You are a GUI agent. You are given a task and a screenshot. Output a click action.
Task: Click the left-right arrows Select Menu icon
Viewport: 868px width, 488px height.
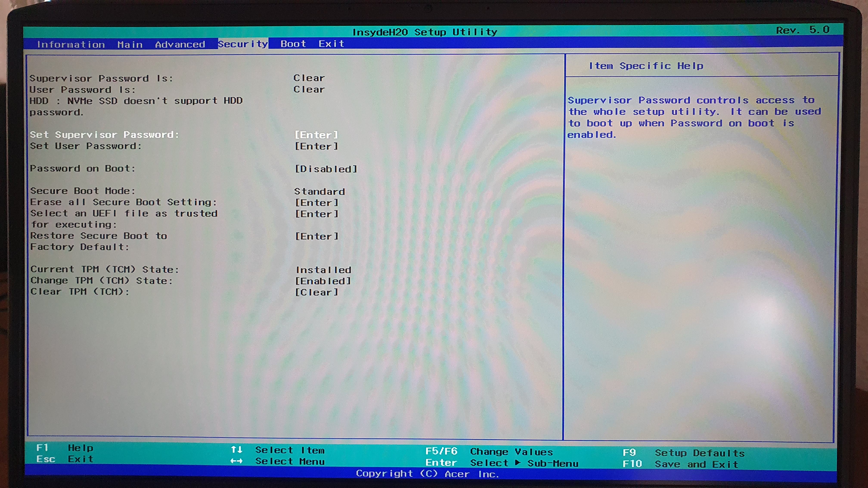237,461
